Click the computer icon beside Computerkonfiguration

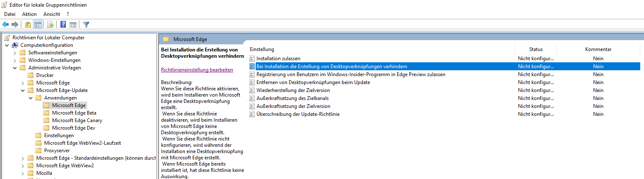coord(15,45)
